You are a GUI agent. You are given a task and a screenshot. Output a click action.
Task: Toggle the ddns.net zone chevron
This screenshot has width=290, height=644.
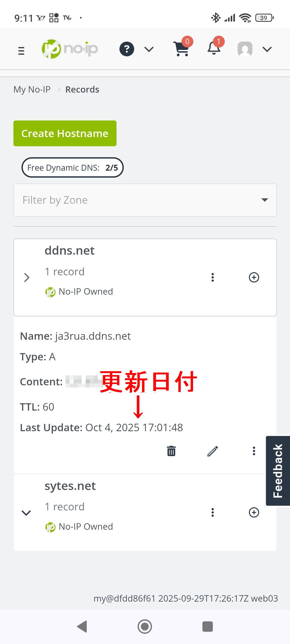[x=27, y=277]
